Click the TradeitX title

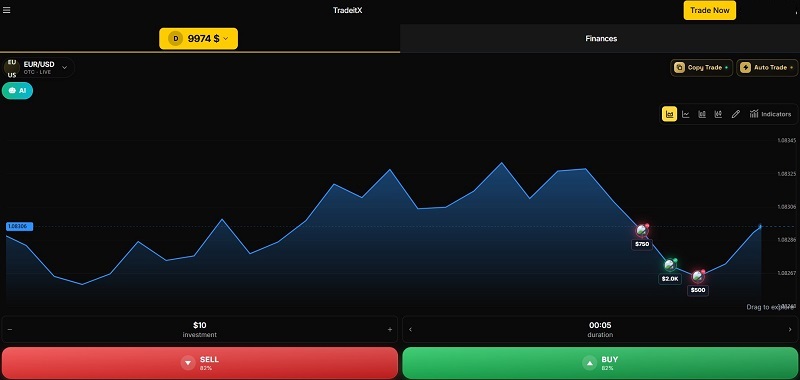(x=347, y=10)
